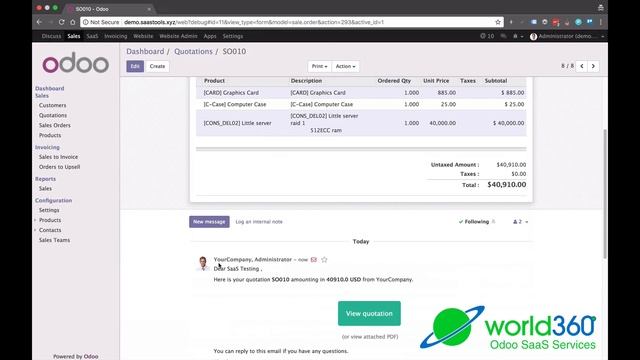The image size is (640, 360).
Task: Toggle the Following button
Action: (477, 222)
